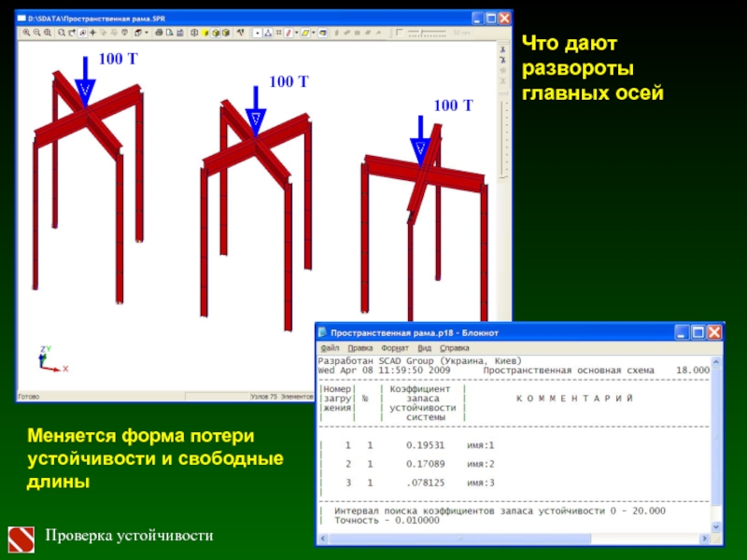Click the zoom in magnifier with plus
The image size is (747, 560).
(x=26, y=33)
